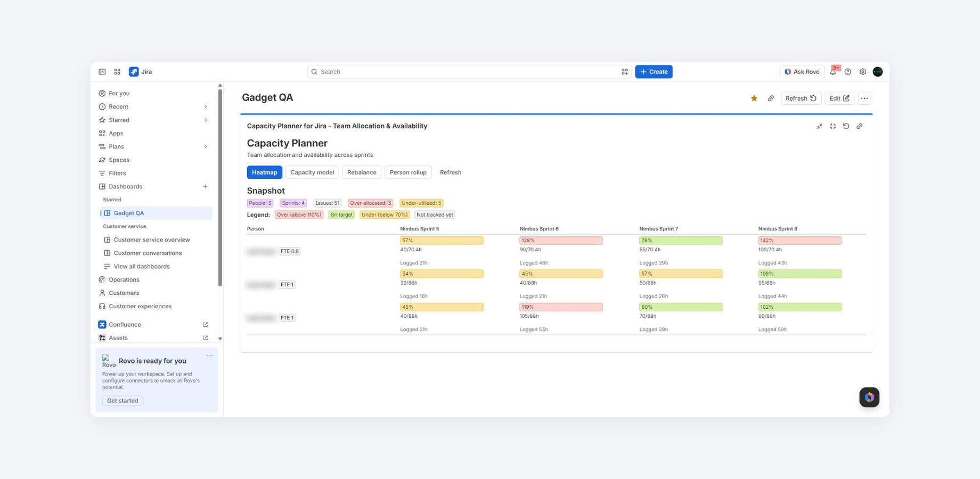Expand the Recent menu chevron
The image size is (980, 479).
[x=206, y=107]
